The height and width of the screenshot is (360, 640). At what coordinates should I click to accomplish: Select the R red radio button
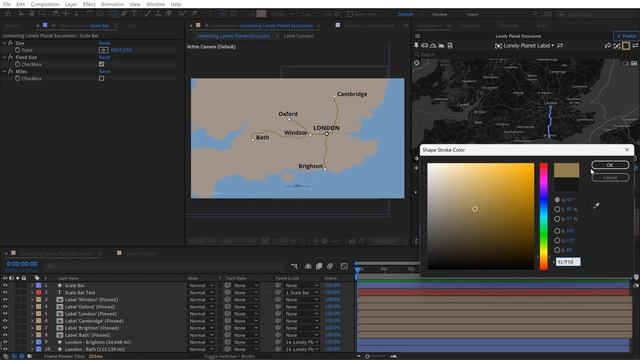pyautogui.click(x=557, y=231)
